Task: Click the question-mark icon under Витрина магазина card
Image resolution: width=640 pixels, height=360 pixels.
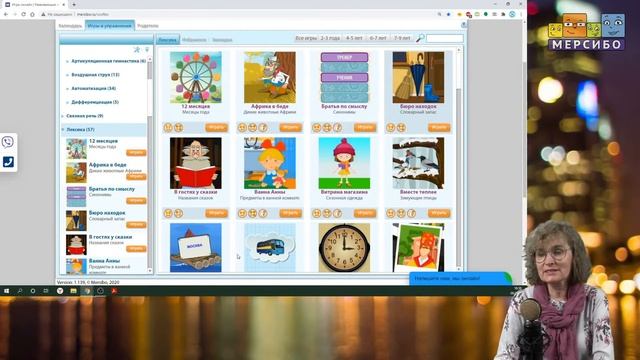Action: (338, 213)
